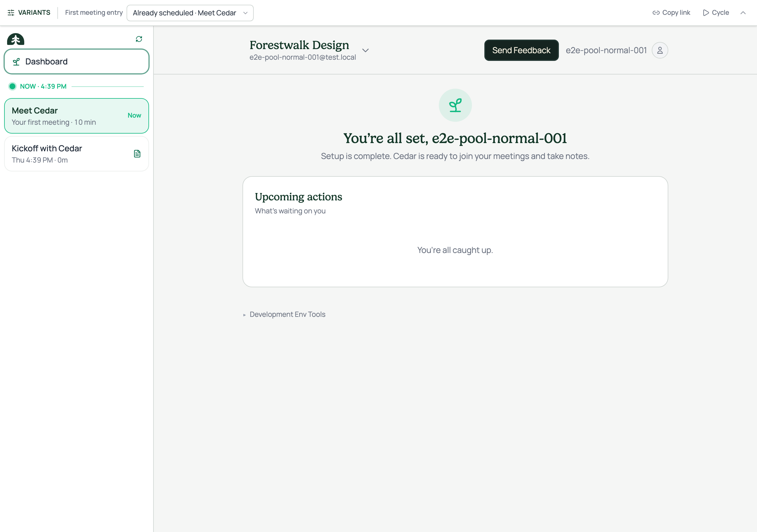The height and width of the screenshot is (532, 757).
Task: Open the Meet Cedar meeting entry
Action: (x=77, y=116)
